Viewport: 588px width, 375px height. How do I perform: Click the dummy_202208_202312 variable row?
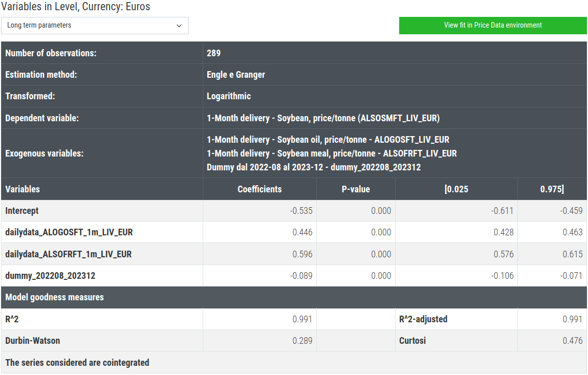pos(50,276)
